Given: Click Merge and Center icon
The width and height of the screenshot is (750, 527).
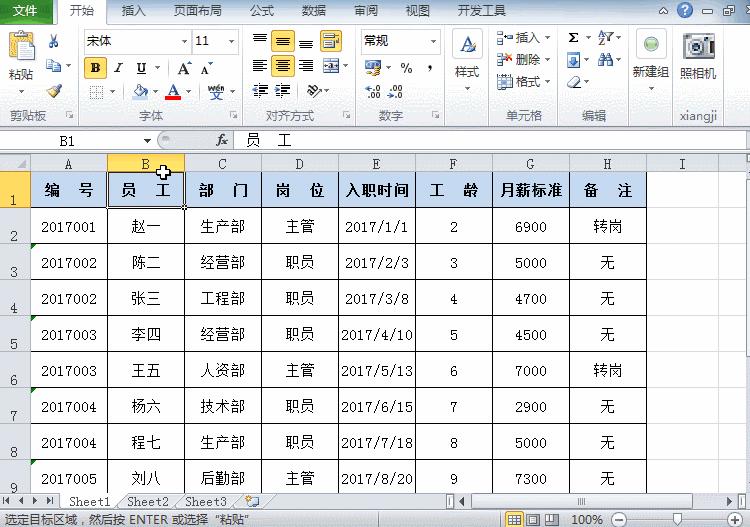Looking at the screenshot, I should (x=331, y=66).
